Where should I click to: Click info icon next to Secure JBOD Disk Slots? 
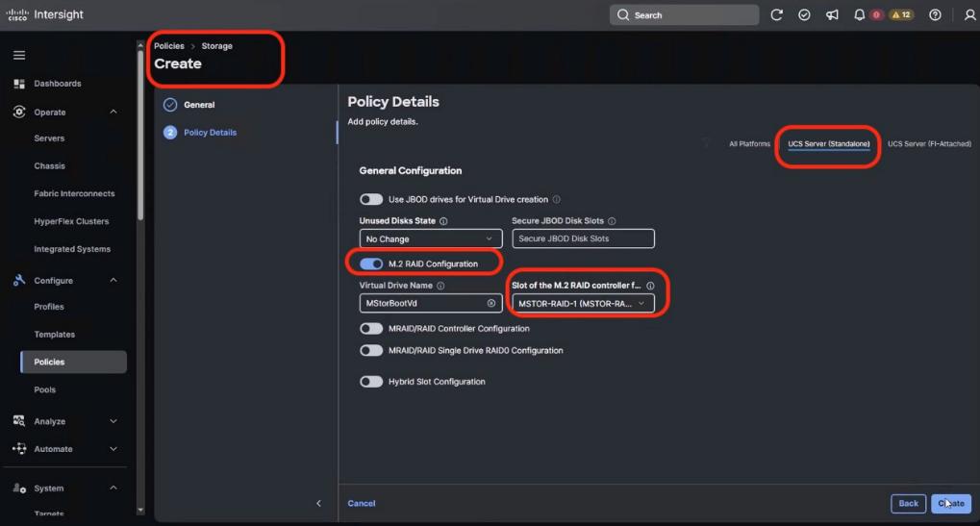pos(612,221)
